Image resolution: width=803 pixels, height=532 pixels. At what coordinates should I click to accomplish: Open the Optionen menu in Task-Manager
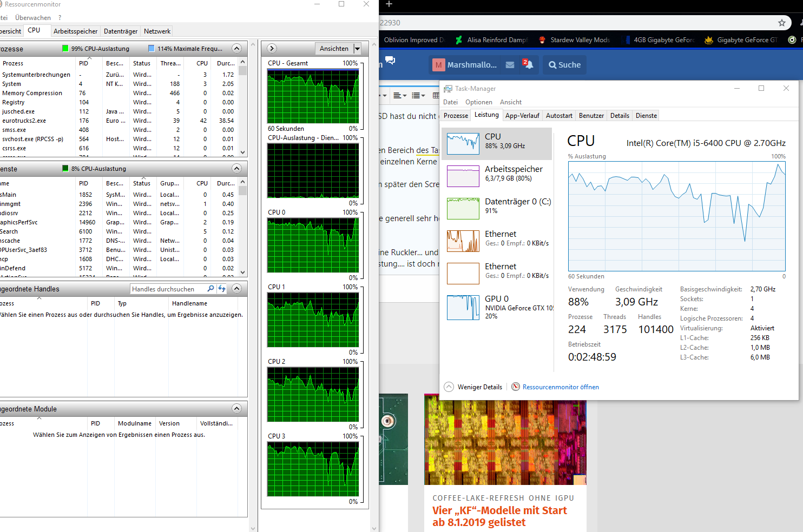tap(479, 102)
